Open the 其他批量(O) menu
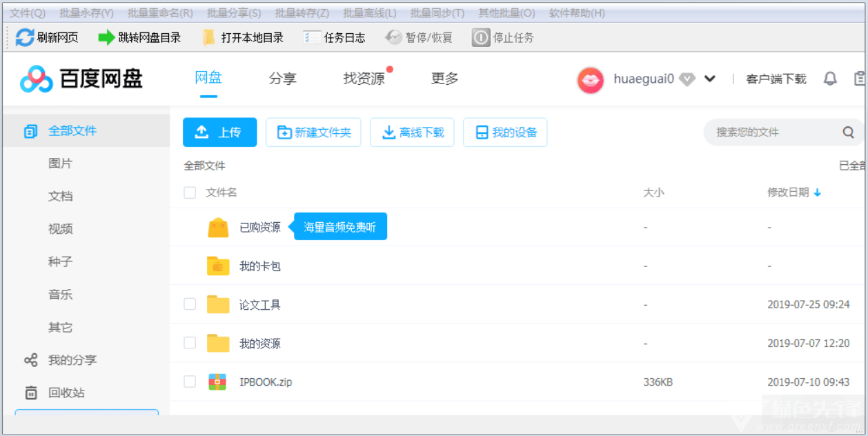 click(x=506, y=13)
